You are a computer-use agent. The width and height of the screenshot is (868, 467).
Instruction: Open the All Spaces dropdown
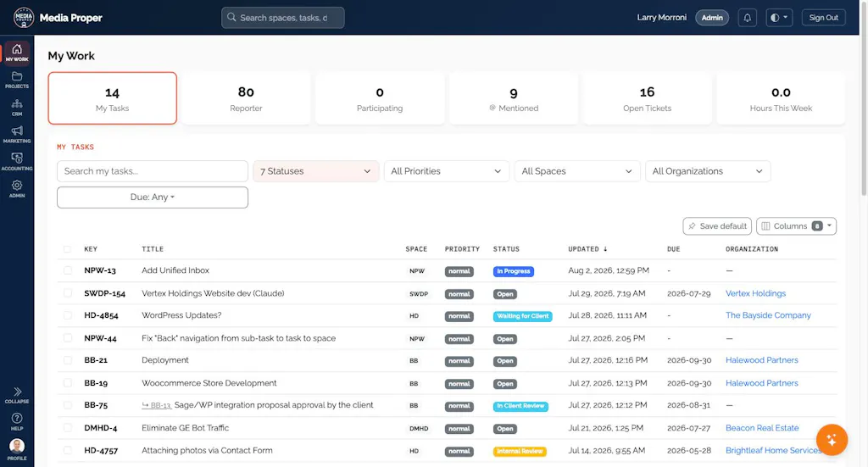point(576,171)
